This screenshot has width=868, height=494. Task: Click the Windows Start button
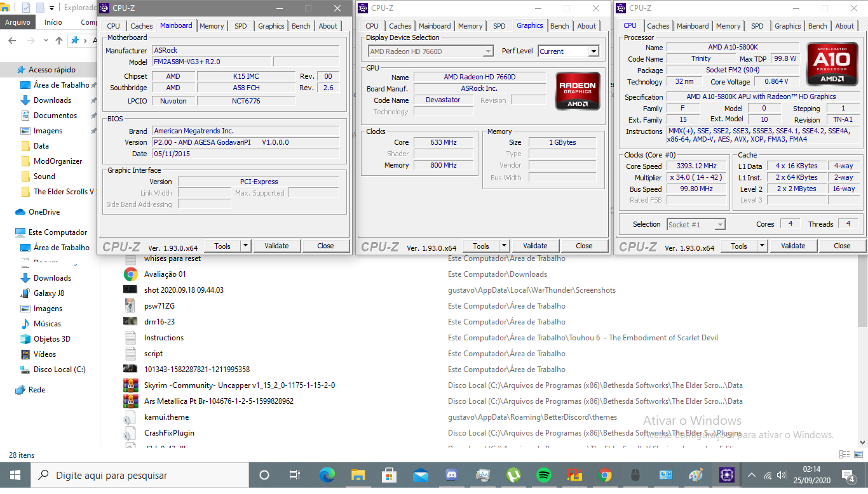point(15,475)
